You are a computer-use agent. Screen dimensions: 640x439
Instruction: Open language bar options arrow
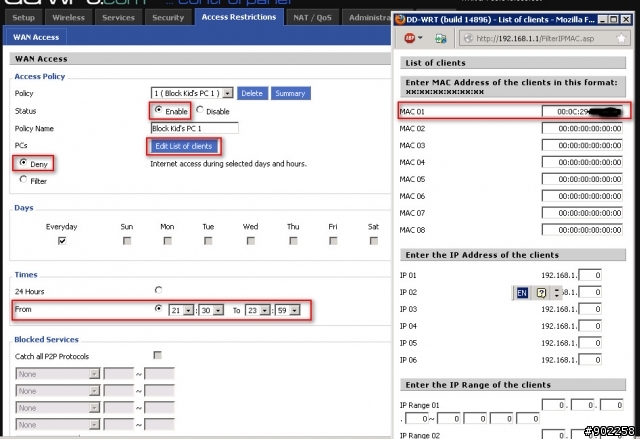click(557, 293)
